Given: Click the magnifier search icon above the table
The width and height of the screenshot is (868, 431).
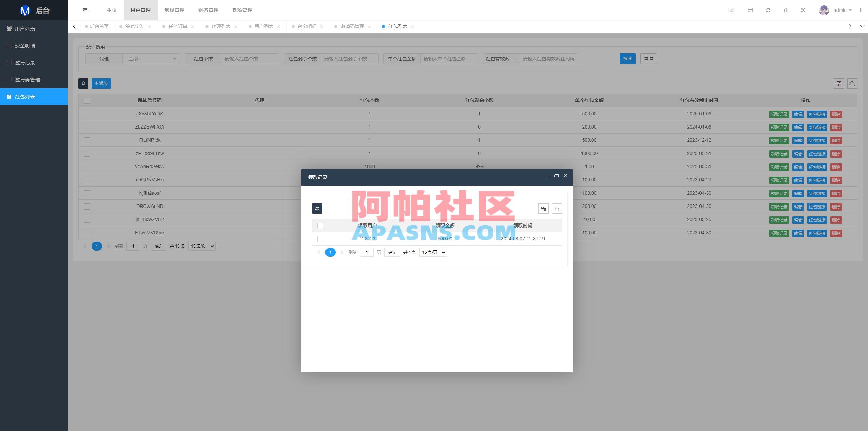Looking at the screenshot, I should (x=852, y=83).
